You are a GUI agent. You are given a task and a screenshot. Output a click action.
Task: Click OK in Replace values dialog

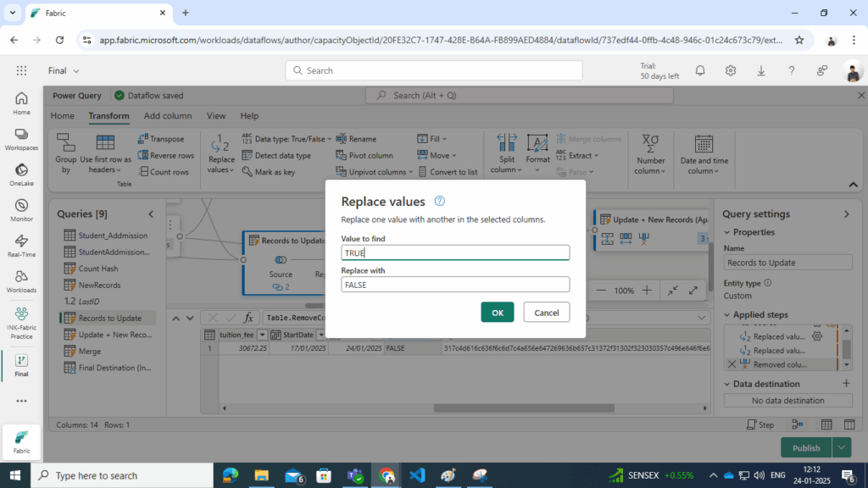pyautogui.click(x=497, y=313)
